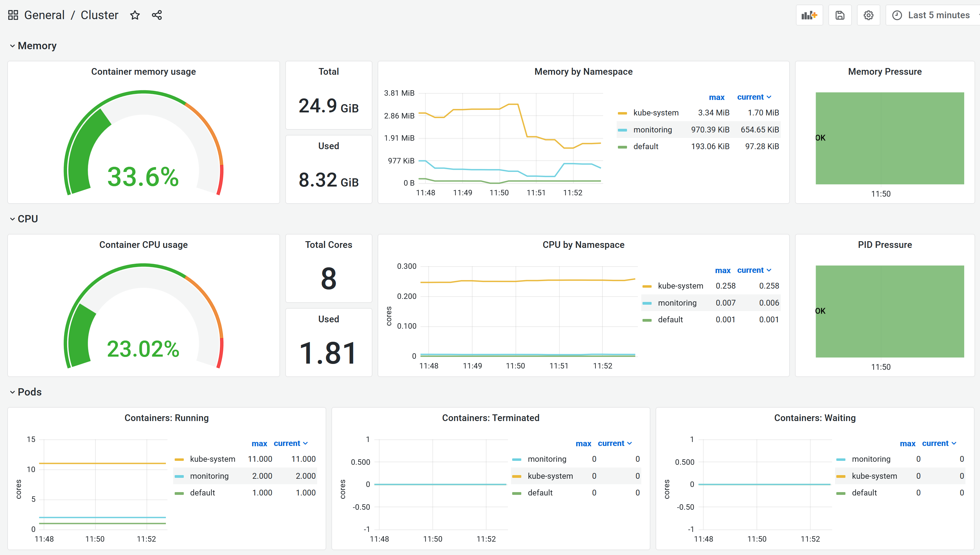Open Memory Pressure panel title menu

point(885,72)
